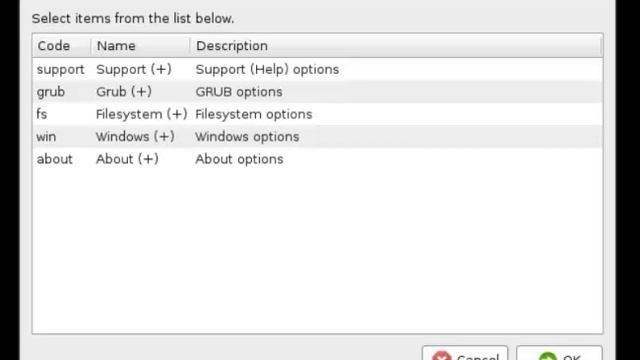This screenshot has width=640, height=360.
Task: Open Grub (+) submenu entry
Action: (124, 92)
